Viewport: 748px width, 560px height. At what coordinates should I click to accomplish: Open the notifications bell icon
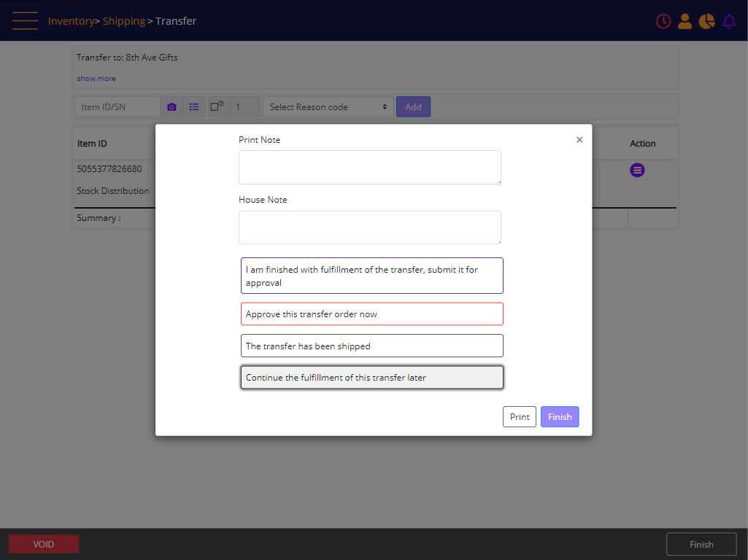click(729, 21)
